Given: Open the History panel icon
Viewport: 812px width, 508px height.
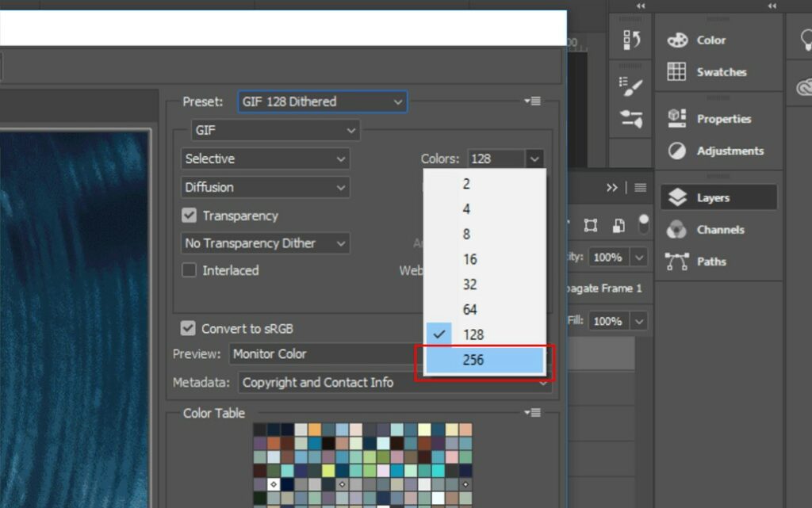Looking at the screenshot, I should [632, 40].
